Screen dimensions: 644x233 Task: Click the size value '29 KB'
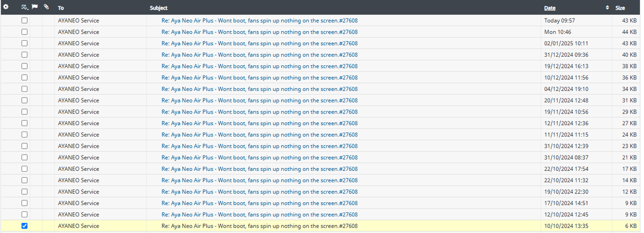tap(629, 111)
